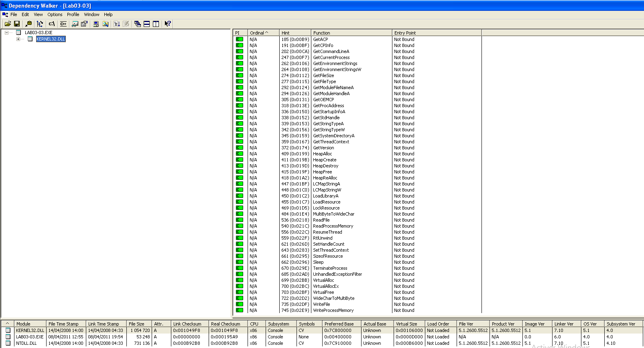Select the SetThreadContext function row
The image size is (644, 348).
point(357,250)
